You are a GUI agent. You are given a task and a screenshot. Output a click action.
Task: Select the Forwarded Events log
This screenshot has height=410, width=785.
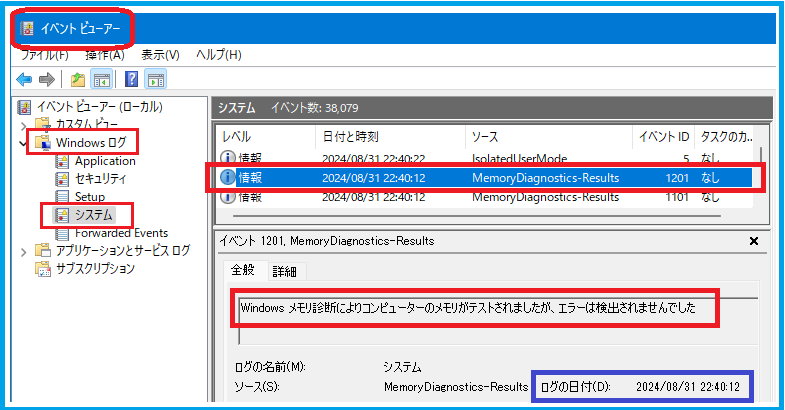[121, 233]
